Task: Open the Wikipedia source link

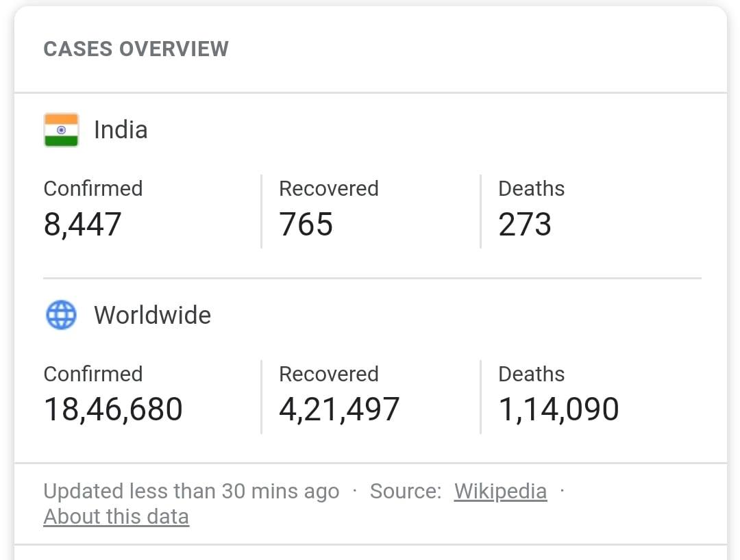Action: click(500, 491)
